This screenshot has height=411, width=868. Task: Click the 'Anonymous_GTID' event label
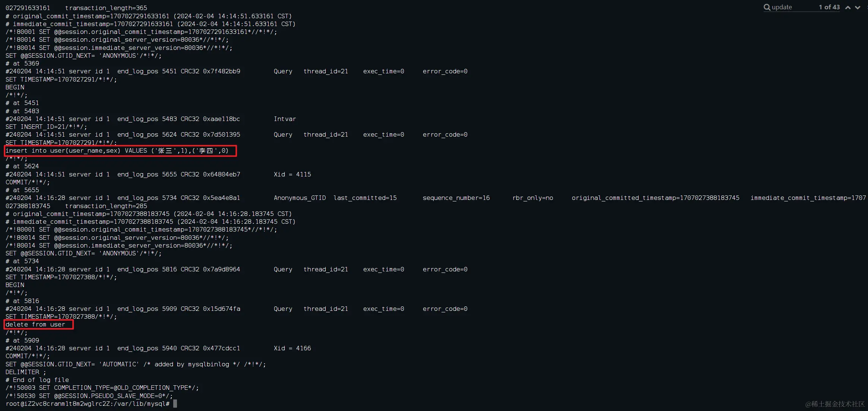[x=300, y=198]
